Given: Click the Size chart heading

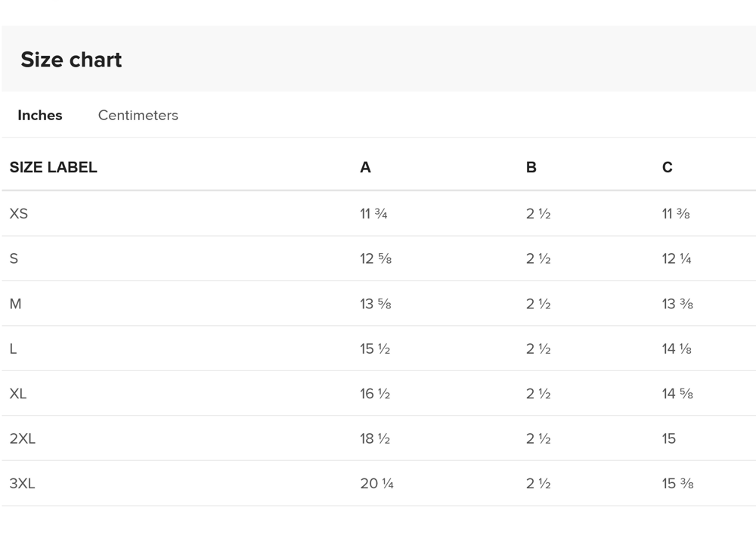Looking at the screenshot, I should 71,60.
